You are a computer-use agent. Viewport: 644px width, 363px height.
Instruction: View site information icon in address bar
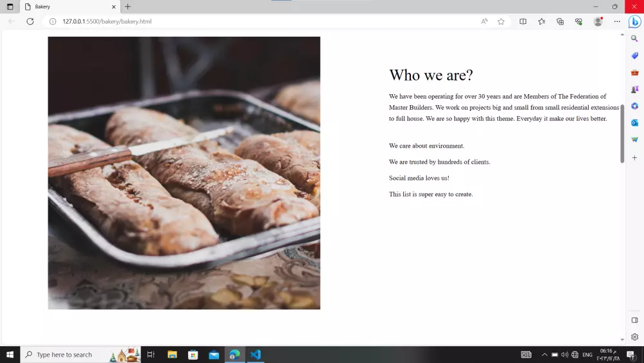pos(53,21)
